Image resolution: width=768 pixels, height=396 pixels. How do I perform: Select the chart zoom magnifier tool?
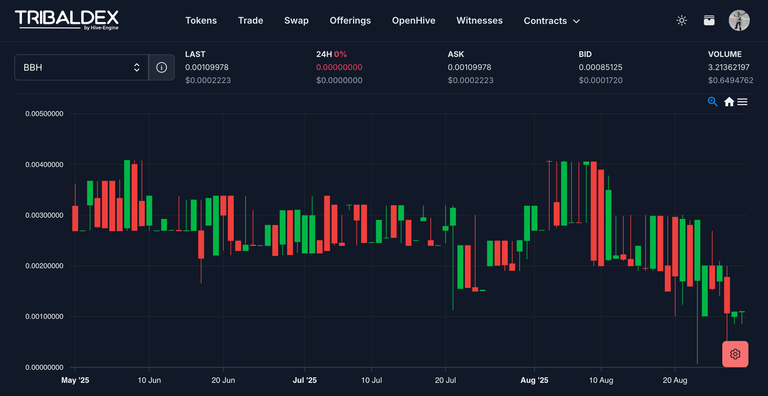coord(713,101)
